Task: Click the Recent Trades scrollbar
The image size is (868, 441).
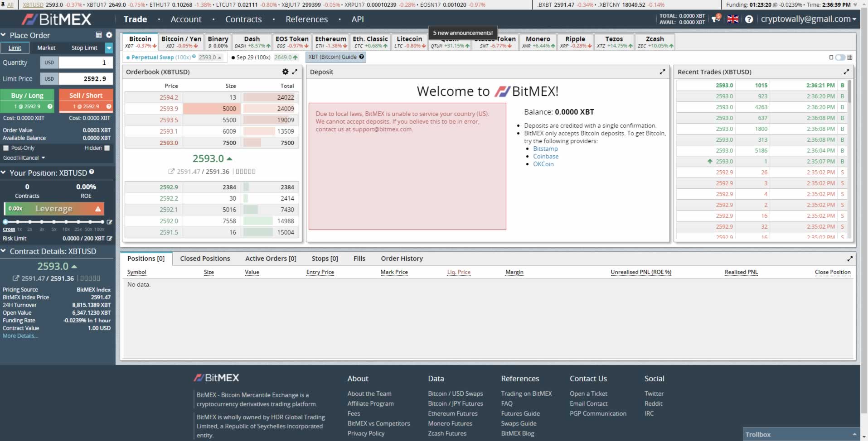Action: 849,91
